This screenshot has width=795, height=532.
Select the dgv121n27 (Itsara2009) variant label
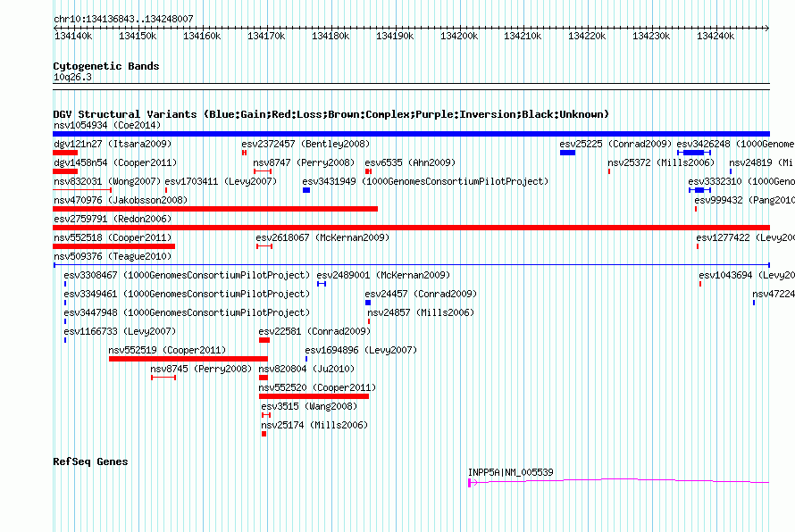pos(113,144)
